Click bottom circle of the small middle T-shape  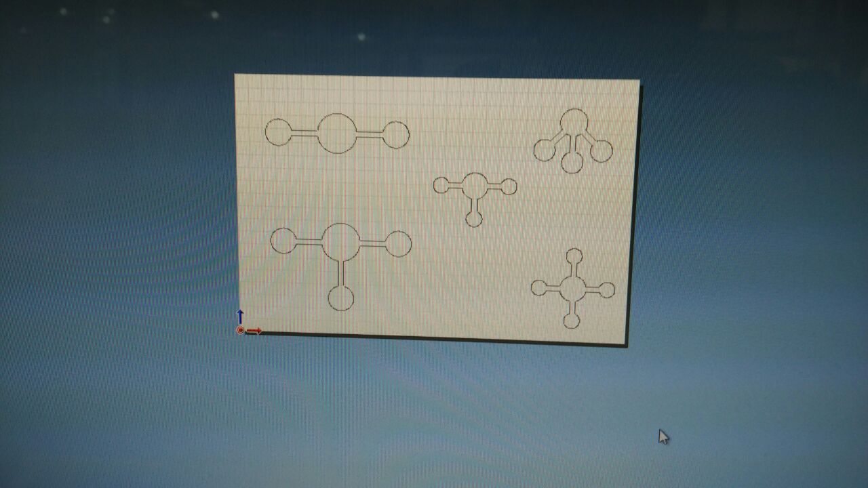474,219
